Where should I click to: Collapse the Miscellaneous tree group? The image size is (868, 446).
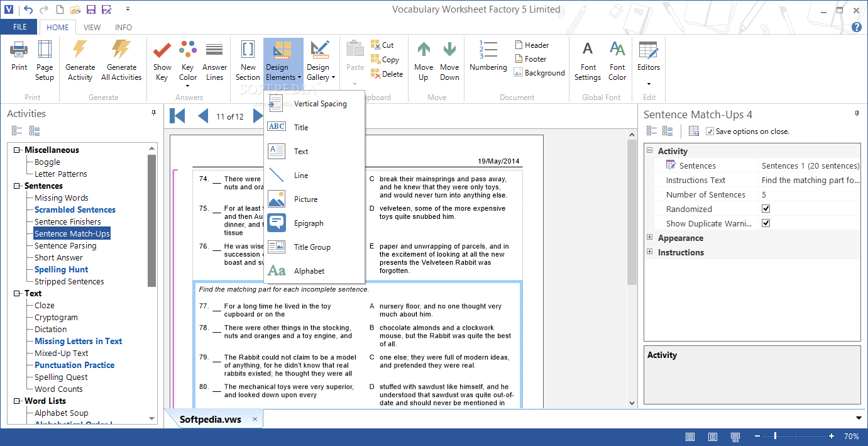click(x=17, y=150)
